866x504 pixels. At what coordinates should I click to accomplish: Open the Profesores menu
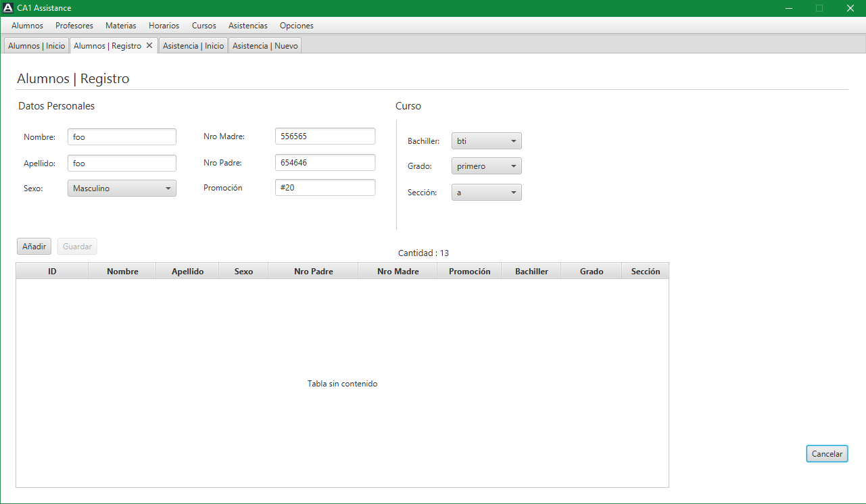[x=74, y=26]
